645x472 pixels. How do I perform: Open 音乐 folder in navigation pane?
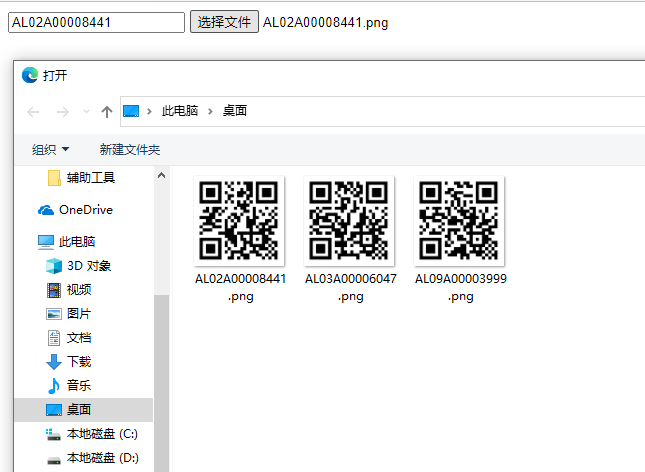coord(69,386)
